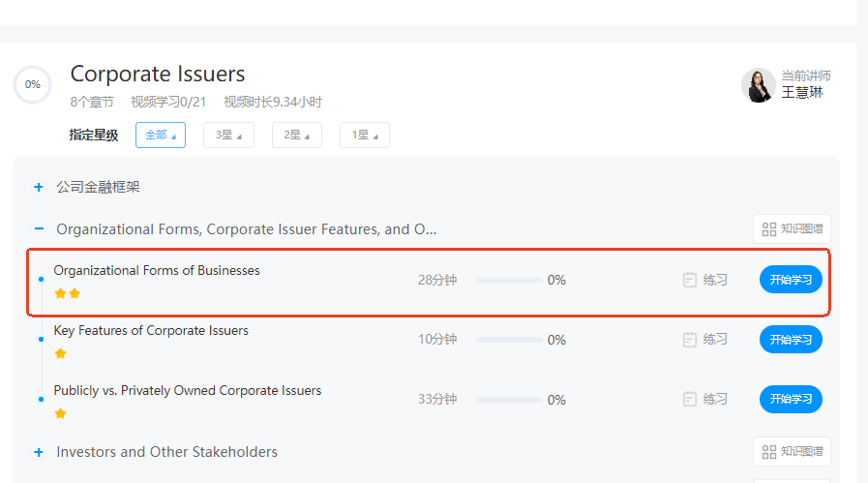Expand the Investors and Other Stakeholders chapter

pyautogui.click(x=39, y=452)
